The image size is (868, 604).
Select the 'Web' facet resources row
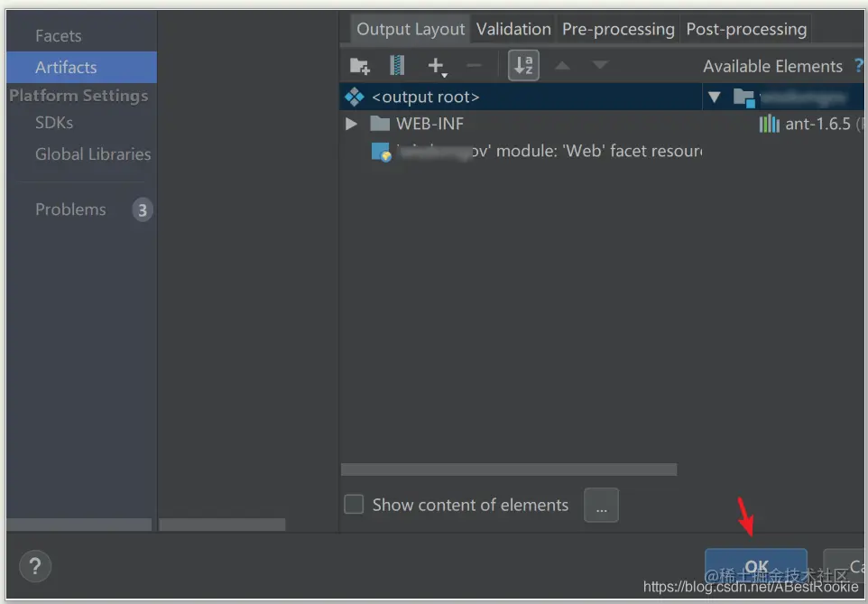click(x=521, y=151)
